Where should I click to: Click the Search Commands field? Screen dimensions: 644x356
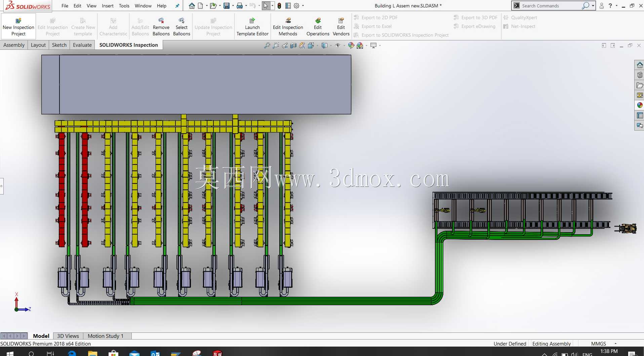coord(551,6)
